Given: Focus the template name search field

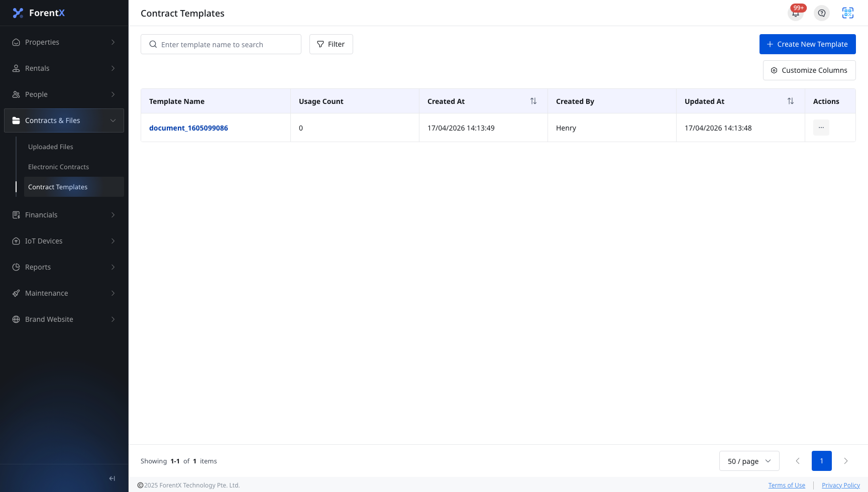Looking at the screenshot, I should 221,44.
